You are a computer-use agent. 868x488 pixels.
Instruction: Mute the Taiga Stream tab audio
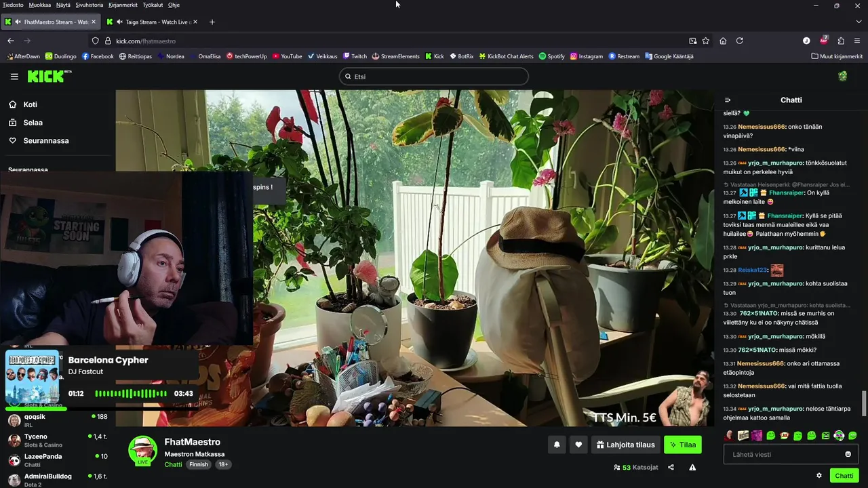(119, 22)
